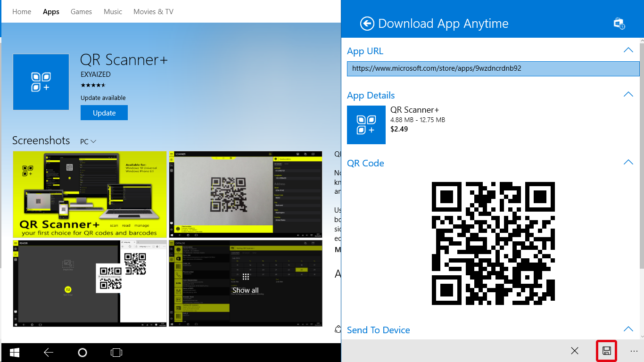This screenshot has height=362, width=644.
Task: Select the Apps tab in the Store
Action: pos(51,12)
